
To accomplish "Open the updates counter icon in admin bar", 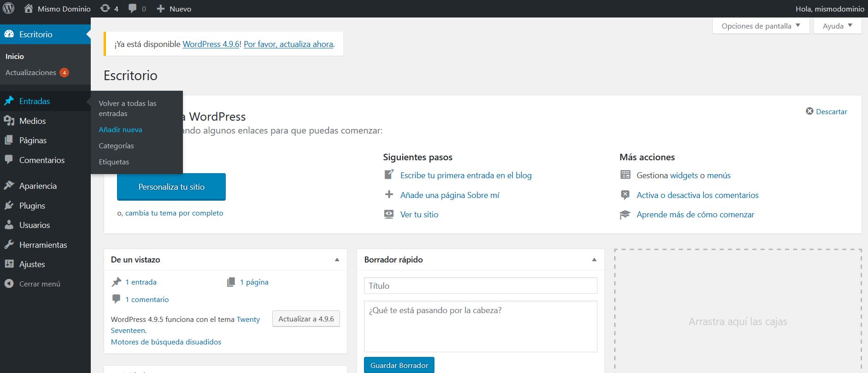I will (105, 8).
